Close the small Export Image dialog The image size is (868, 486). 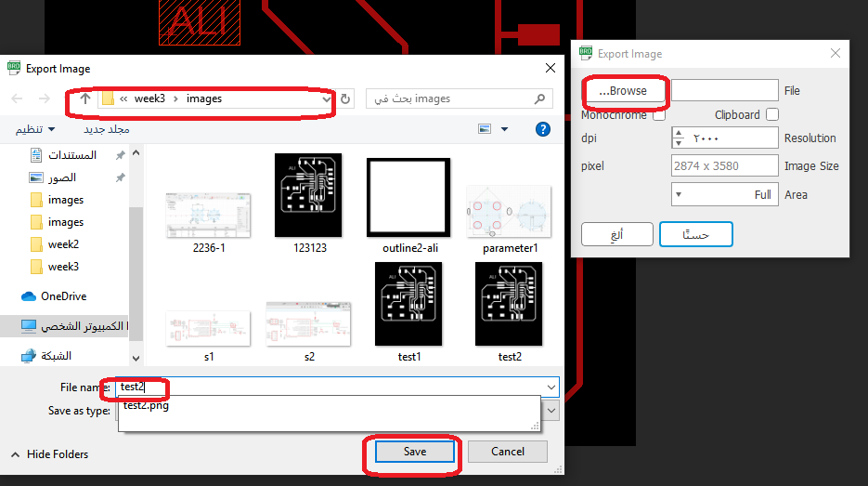(836, 53)
